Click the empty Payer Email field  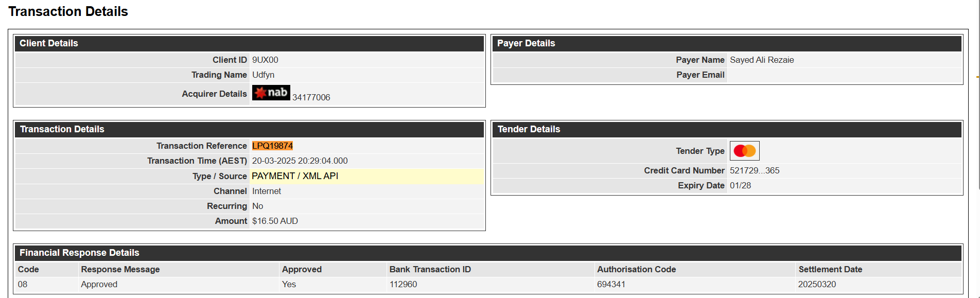pyautogui.click(x=844, y=75)
